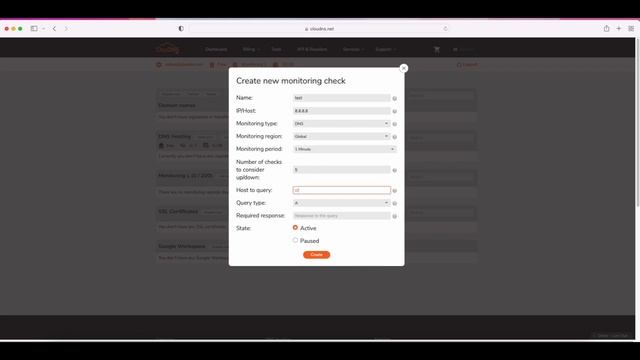Image resolution: width=640 pixels, height=360 pixels.
Task: Open the Support menu
Action: pyautogui.click(x=385, y=49)
